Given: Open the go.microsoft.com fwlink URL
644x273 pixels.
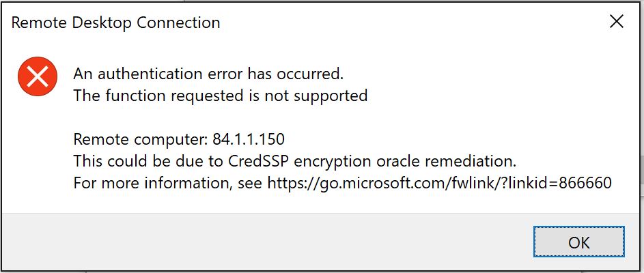Looking at the screenshot, I should click(440, 183).
